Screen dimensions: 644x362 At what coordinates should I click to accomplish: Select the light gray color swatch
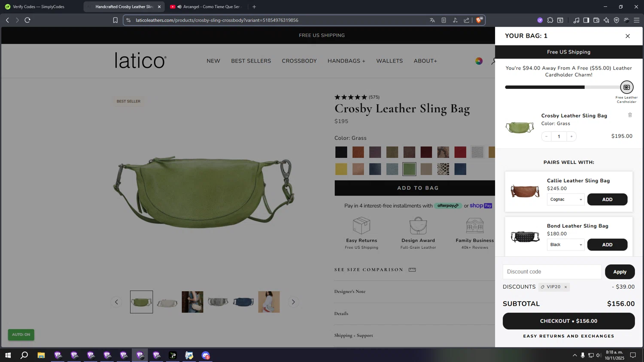pos(477,152)
